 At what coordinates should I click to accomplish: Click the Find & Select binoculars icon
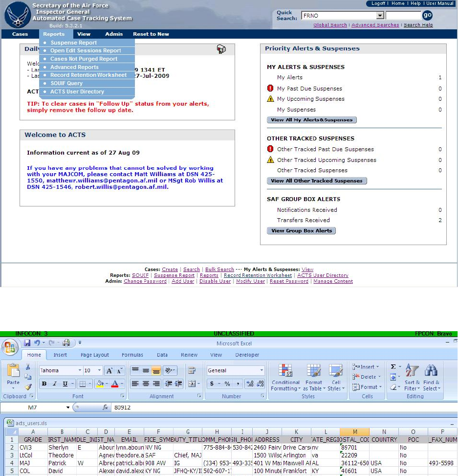pyautogui.click(x=431, y=371)
